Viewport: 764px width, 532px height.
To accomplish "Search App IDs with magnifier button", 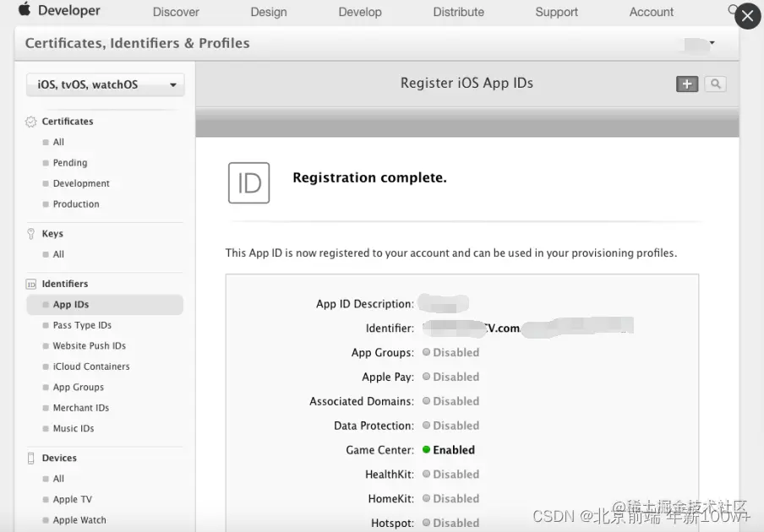I will coord(715,84).
